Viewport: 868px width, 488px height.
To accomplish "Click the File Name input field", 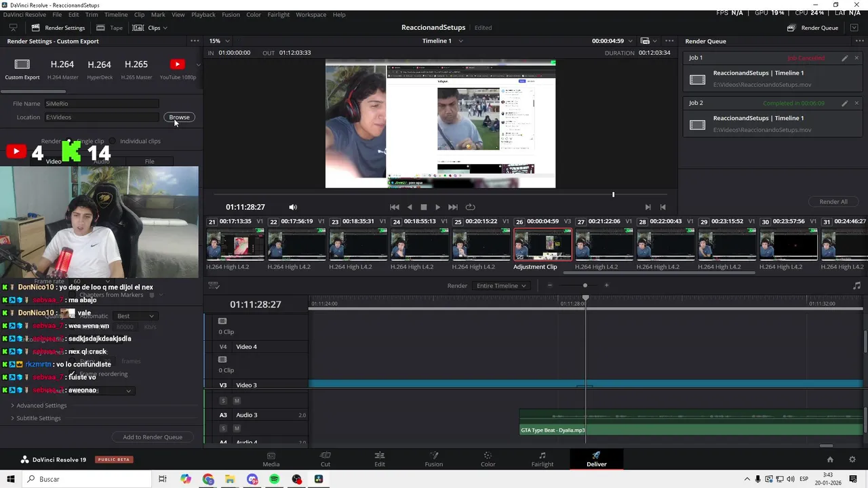I will pos(102,104).
